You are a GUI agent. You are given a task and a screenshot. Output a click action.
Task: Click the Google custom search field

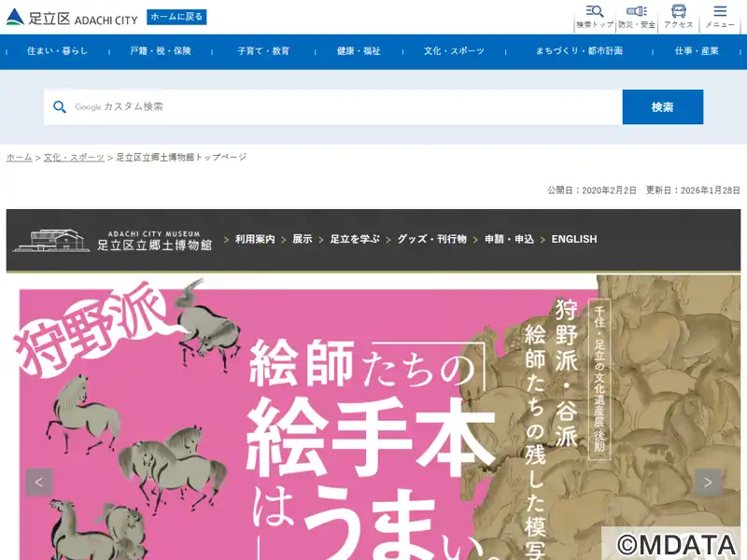pos(345,107)
